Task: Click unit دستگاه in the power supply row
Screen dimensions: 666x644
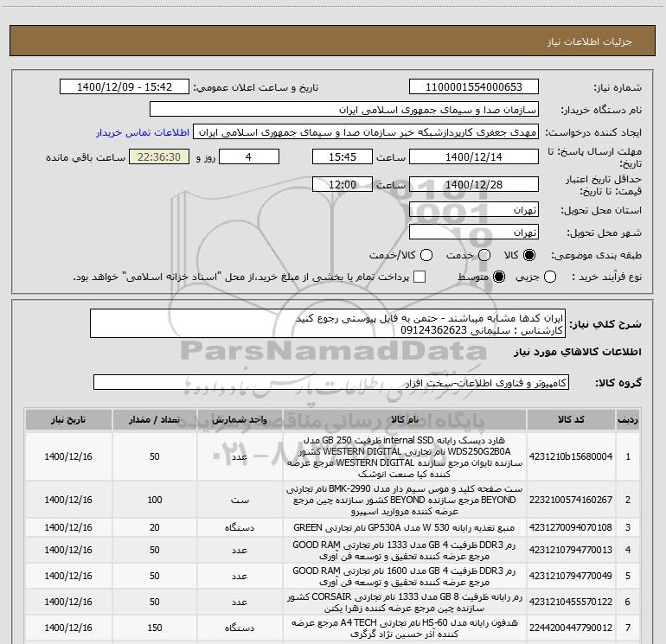Action: 240,527
